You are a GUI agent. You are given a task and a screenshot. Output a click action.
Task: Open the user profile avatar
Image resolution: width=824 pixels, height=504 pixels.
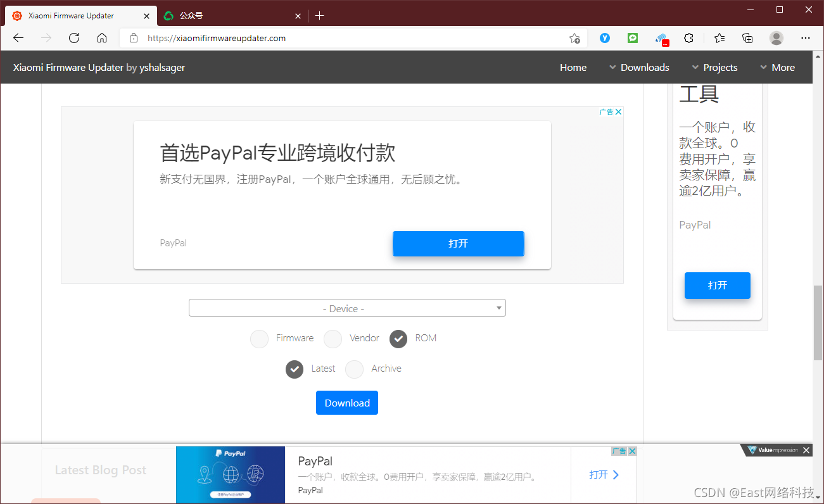tap(776, 38)
